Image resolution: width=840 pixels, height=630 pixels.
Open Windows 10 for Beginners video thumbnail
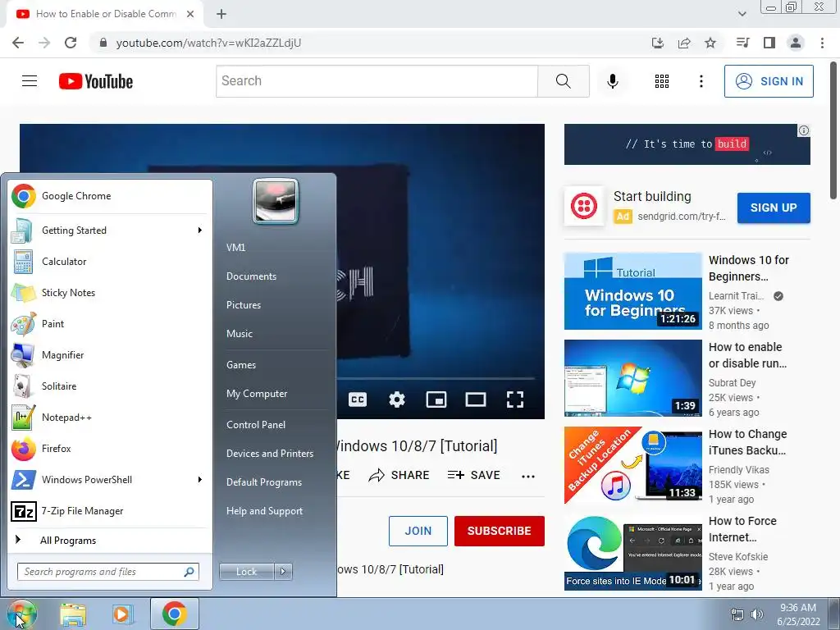632,291
